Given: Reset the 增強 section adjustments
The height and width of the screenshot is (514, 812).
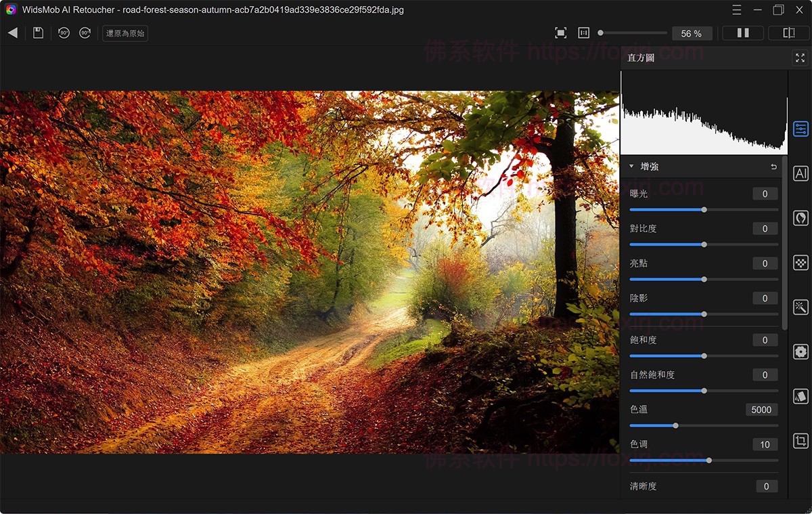Looking at the screenshot, I should point(773,167).
